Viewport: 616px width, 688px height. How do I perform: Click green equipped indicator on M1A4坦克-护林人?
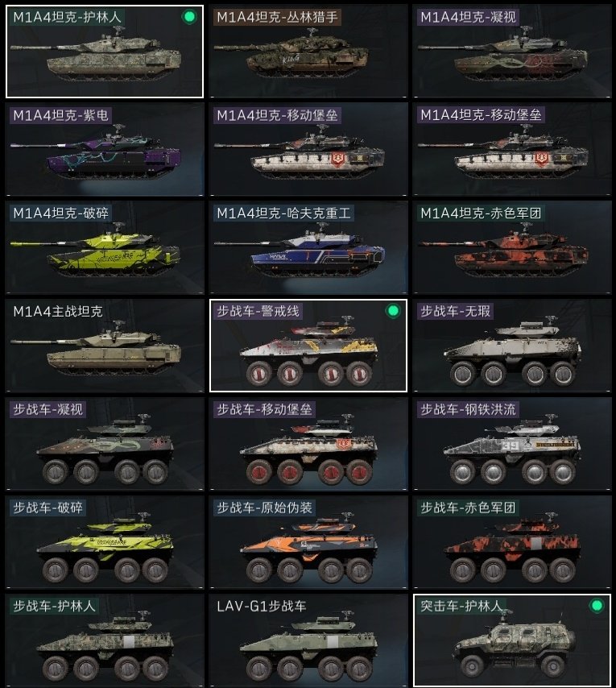189,17
